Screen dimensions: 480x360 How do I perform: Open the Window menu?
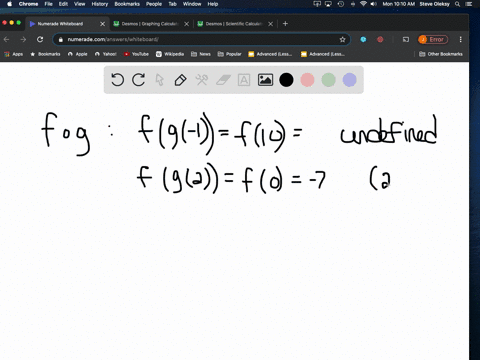pyautogui.click(x=192, y=4)
